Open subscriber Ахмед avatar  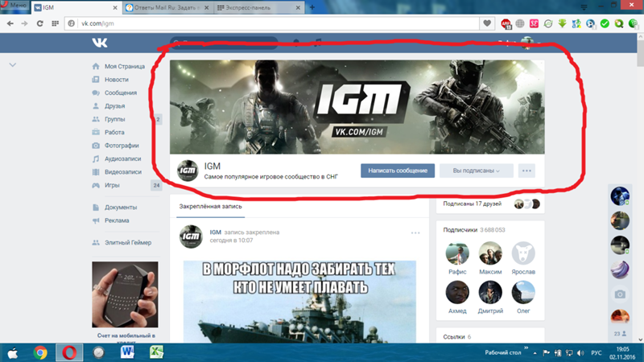click(x=457, y=293)
